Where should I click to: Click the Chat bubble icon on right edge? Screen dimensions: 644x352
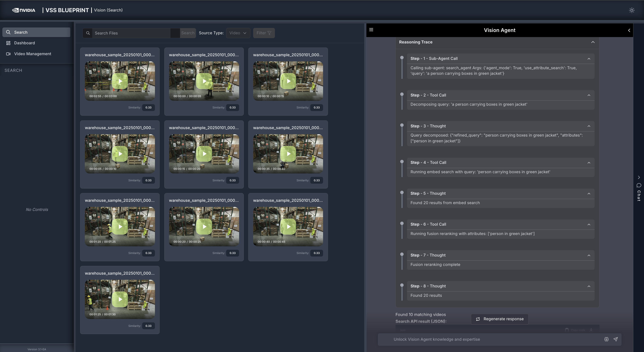click(x=639, y=186)
